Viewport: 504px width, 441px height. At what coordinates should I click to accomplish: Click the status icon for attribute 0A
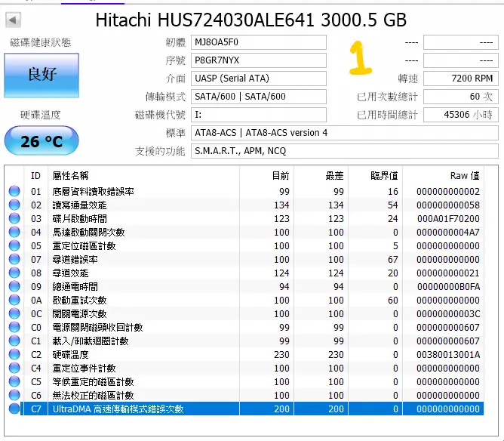(x=14, y=300)
